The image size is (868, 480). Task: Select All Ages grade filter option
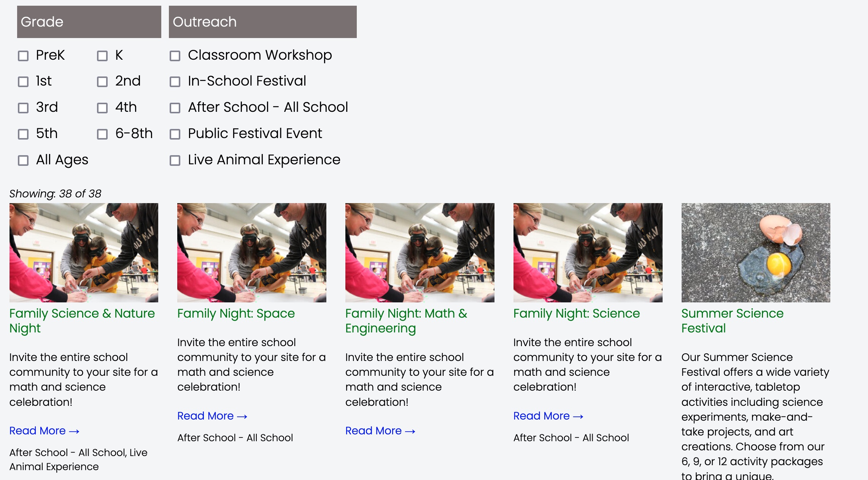pyautogui.click(x=23, y=160)
